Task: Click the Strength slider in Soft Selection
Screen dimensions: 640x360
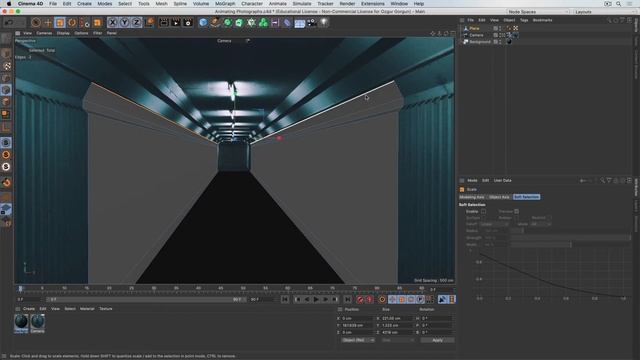Action: tap(570, 238)
